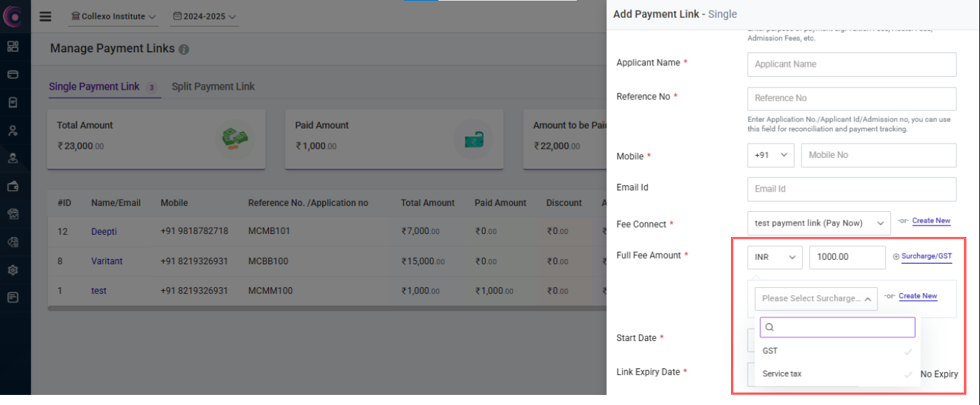Click info icon beside Manage Payment Links
Viewport: 980px width, 405px height.
tap(184, 50)
